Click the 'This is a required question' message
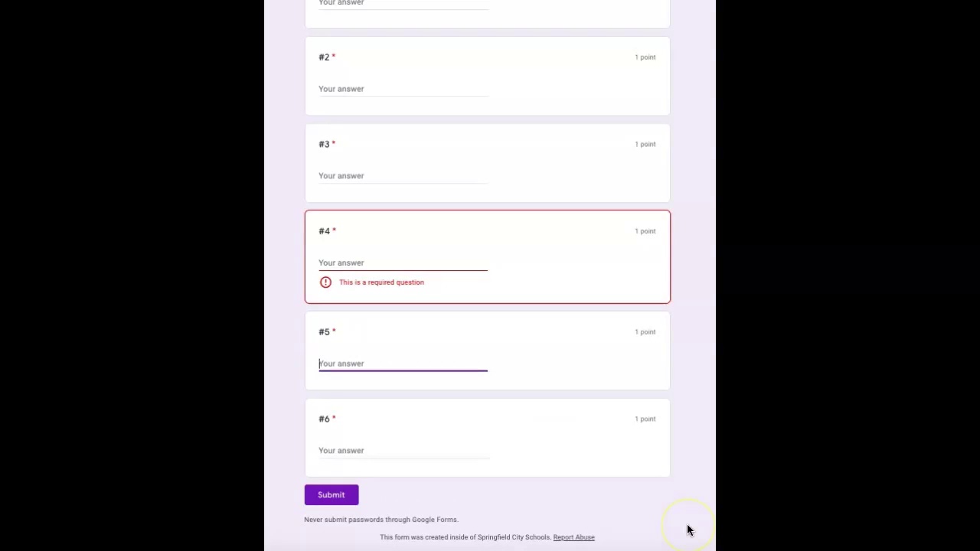 pos(381,282)
